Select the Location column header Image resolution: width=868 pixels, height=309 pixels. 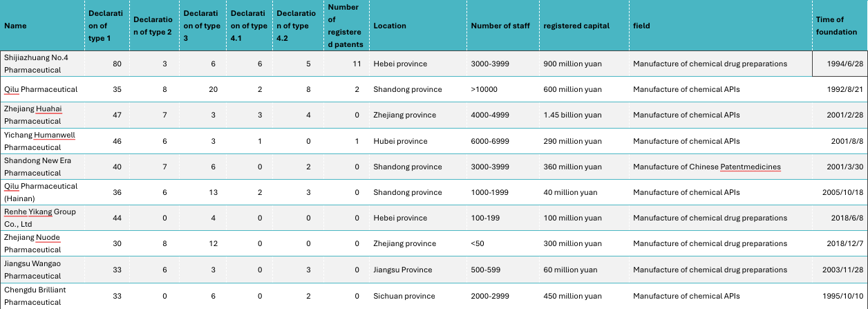coord(418,26)
